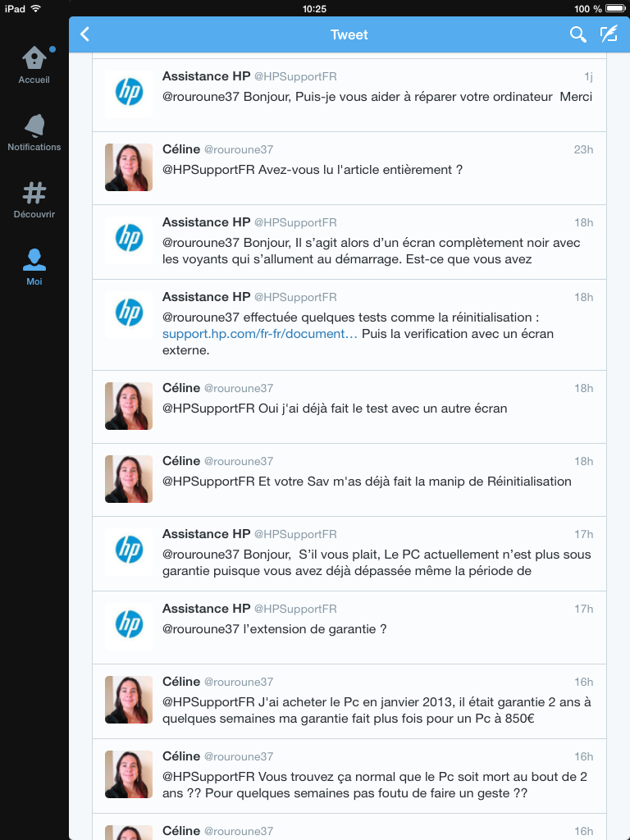
Task: Compose a new tweet with quill icon
Action: 609,34
